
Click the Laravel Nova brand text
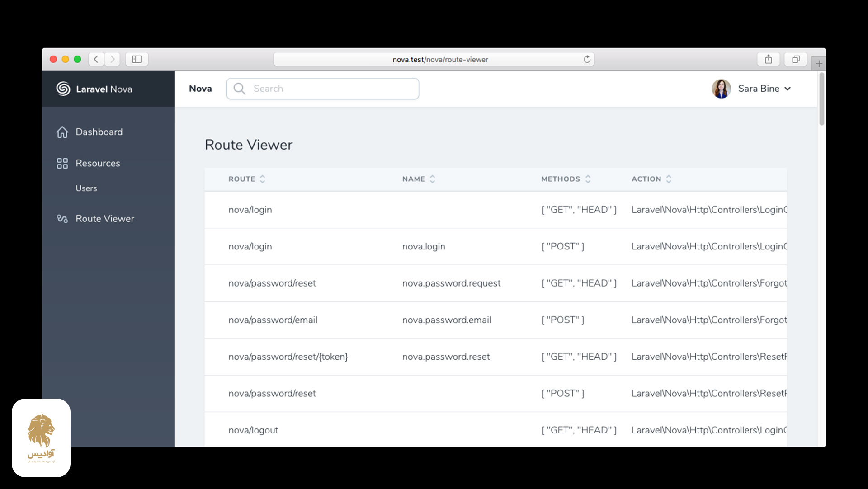104,89
